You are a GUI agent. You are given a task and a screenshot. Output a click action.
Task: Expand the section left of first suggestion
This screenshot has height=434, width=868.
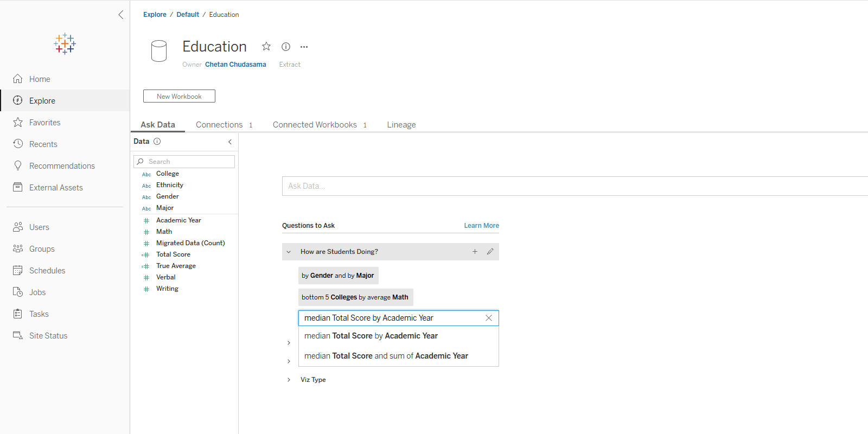[x=289, y=343]
